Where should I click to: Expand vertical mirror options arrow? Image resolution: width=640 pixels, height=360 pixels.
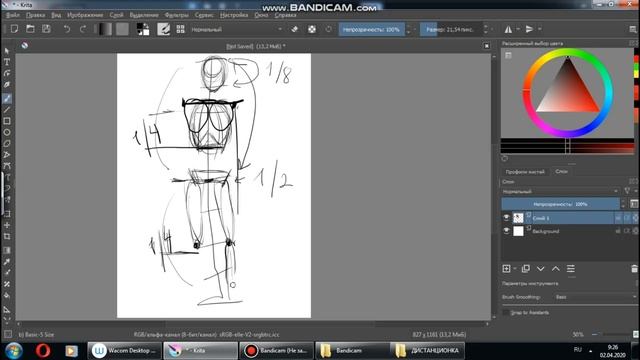tap(540, 29)
